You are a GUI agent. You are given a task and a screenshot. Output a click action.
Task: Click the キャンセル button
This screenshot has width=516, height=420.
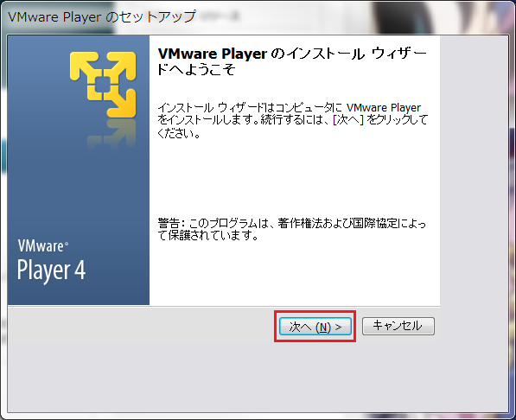(x=398, y=326)
